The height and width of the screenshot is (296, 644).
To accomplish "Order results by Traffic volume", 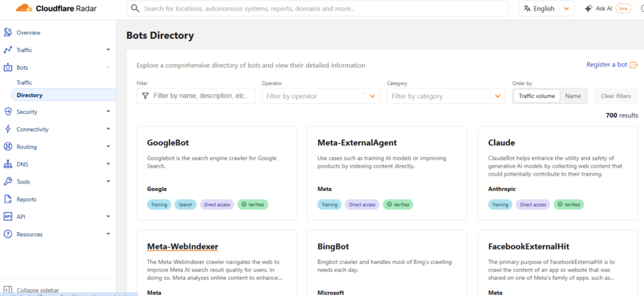I will pos(537,96).
